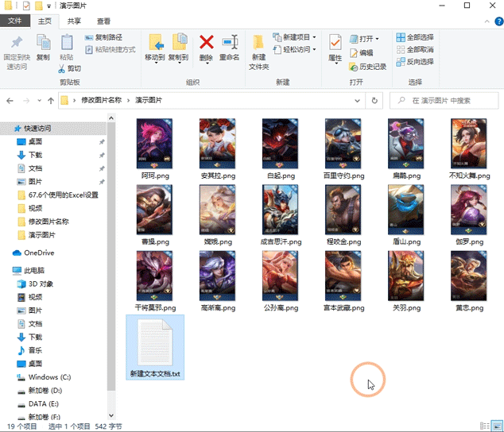504x432 pixels.
Task: Click the blue Help question icon
Action: 499,21
